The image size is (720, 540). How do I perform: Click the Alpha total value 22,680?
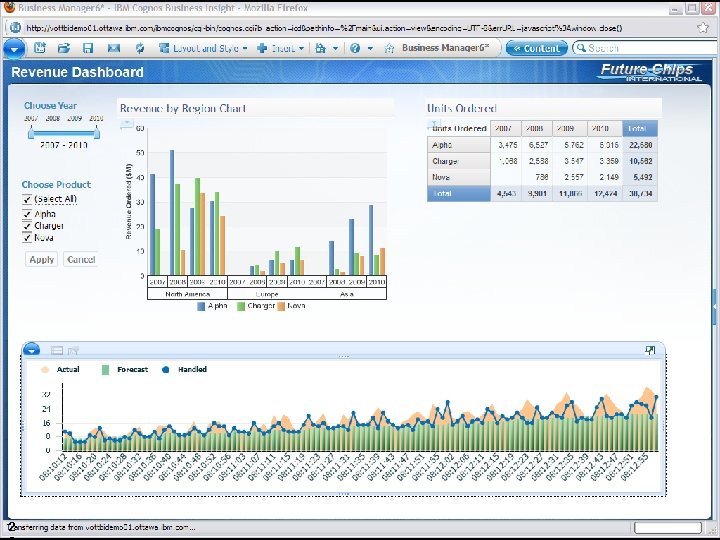click(x=641, y=145)
